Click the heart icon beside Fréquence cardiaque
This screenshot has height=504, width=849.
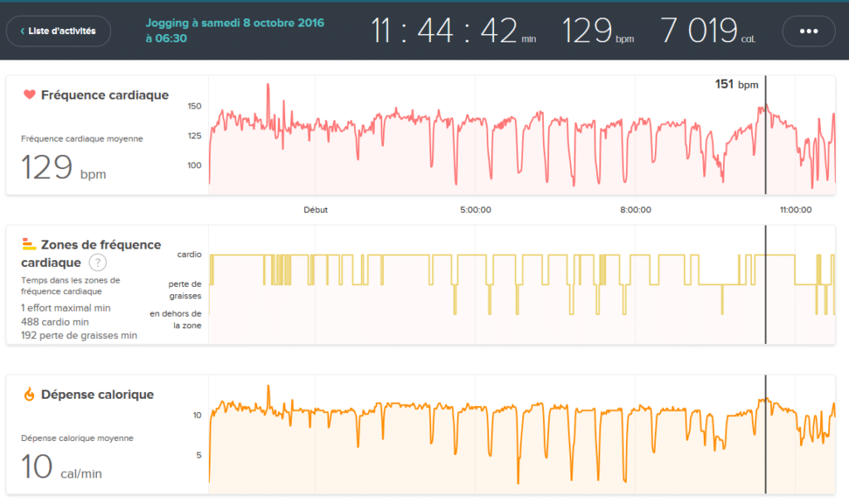coord(30,95)
